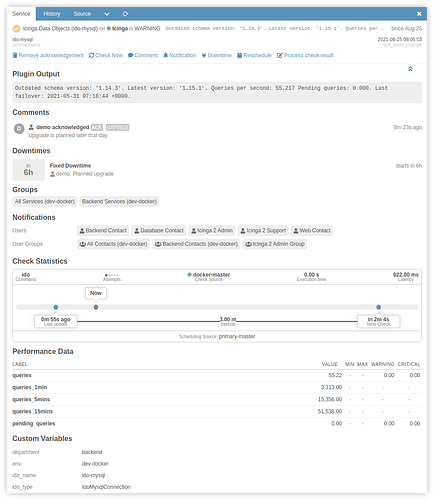434x500 pixels.
Task: Schedule a Downtime via plug action
Action: click(x=216, y=55)
